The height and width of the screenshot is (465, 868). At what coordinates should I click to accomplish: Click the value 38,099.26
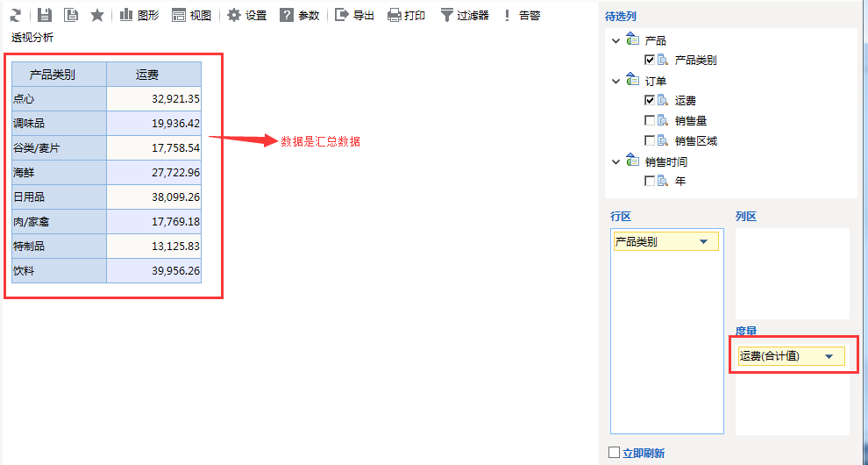[x=154, y=197]
